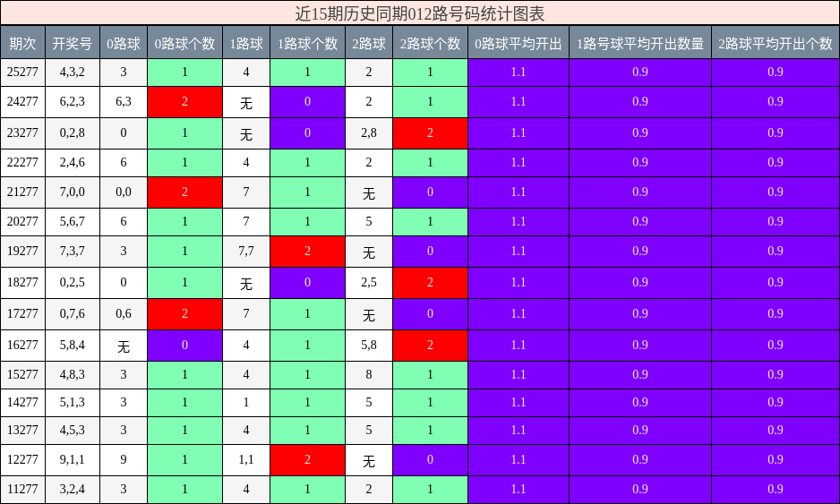This screenshot has width=840, height=504.
Task: Select the 0路球个数 column header
Action: pos(184,42)
